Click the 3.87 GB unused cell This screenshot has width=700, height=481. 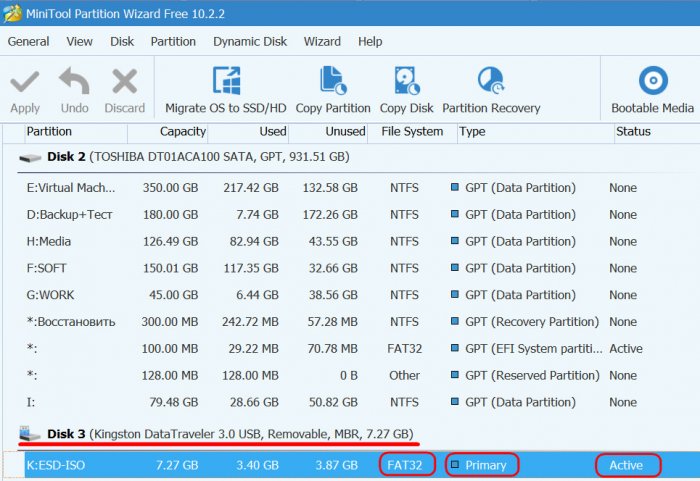point(337,465)
